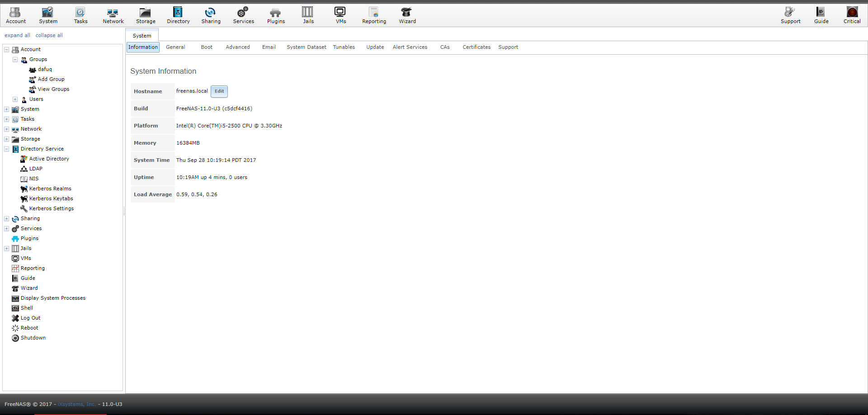Select the CAs tab
The image size is (868, 415).
pyautogui.click(x=445, y=47)
